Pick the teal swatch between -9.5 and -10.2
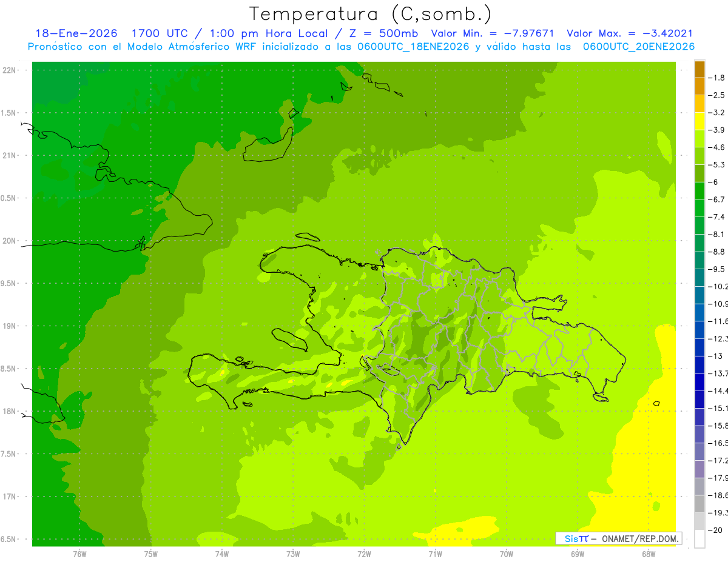The width and height of the screenshot is (728, 562). click(699, 278)
